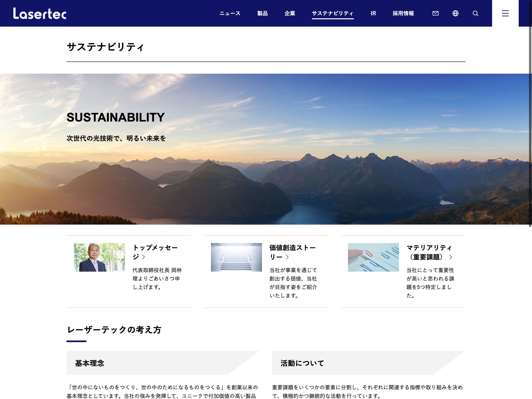Click the Lasertec logo

coord(40,13)
